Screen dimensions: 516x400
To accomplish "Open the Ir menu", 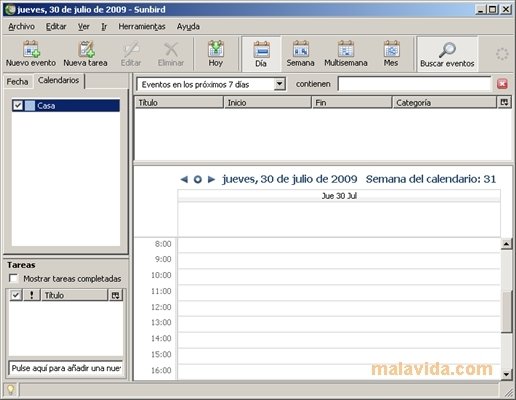I will pos(104,26).
